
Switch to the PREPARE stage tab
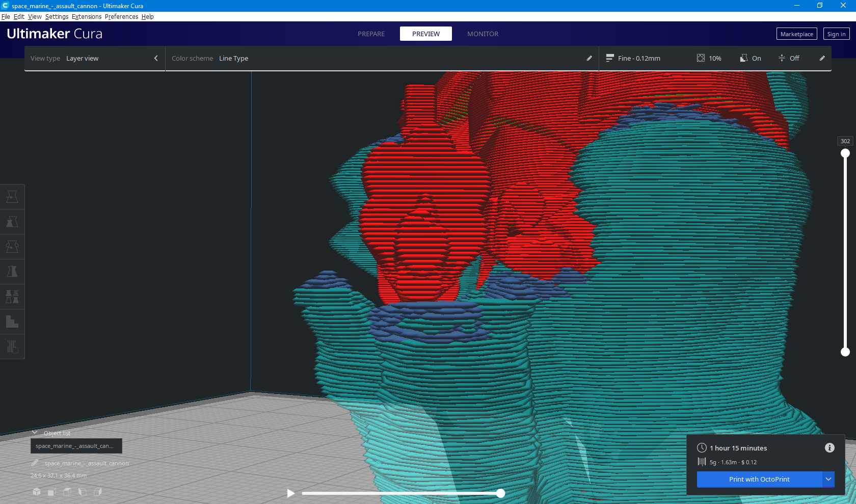click(x=371, y=34)
